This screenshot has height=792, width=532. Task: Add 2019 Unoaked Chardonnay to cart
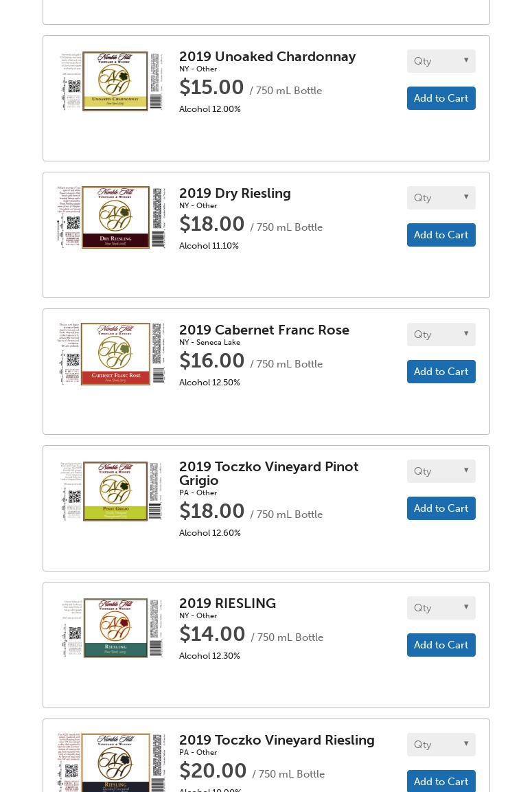(441, 98)
